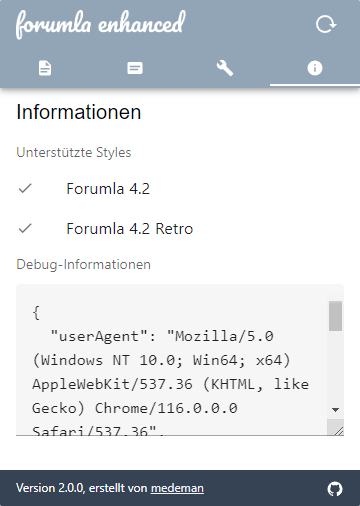Image resolution: width=360 pixels, height=506 pixels.
Task: Click the Informationen heading
Action: point(79,112)
